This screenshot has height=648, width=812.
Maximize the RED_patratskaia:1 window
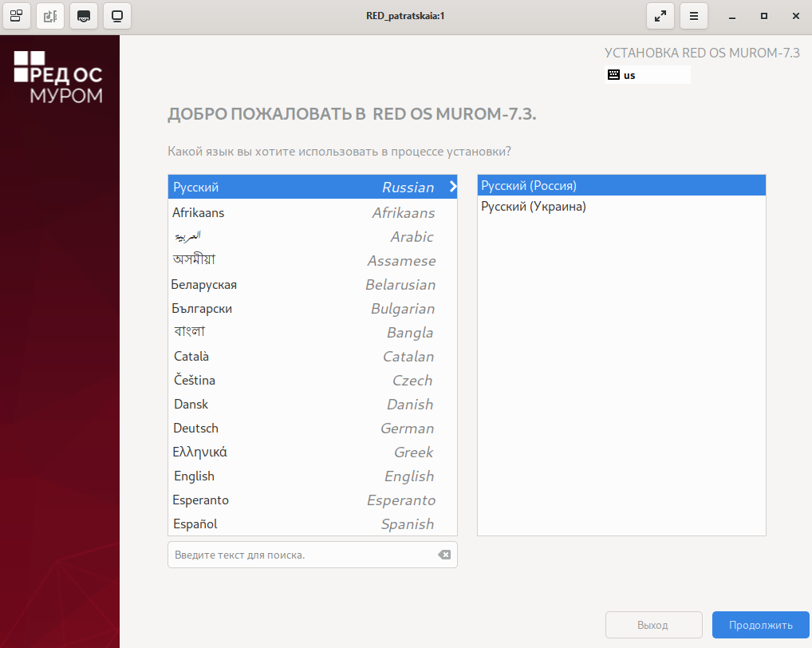tap(764, 16)
